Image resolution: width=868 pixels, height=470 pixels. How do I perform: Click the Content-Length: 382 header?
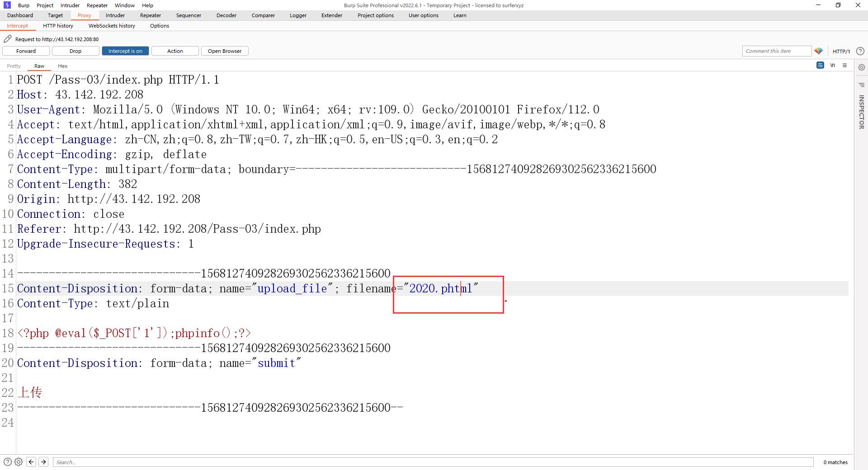[77, 184]
